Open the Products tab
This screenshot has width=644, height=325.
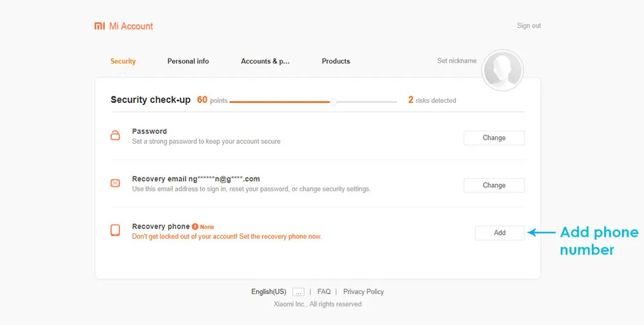(x=336, y=61)
